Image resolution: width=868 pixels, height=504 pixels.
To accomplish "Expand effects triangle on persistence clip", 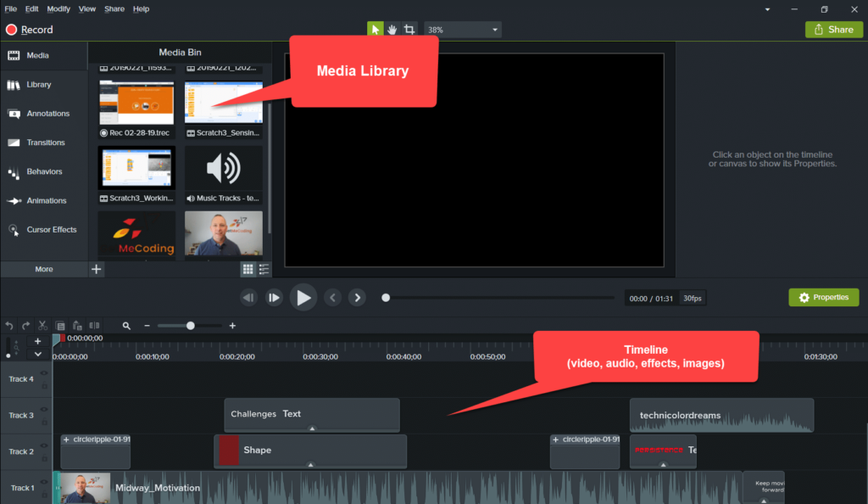I will (663, 465).
